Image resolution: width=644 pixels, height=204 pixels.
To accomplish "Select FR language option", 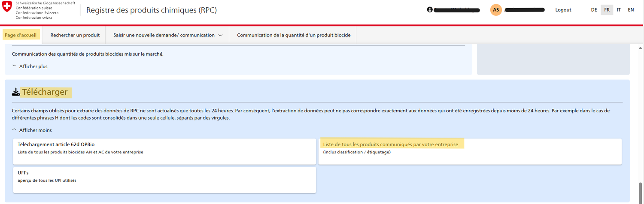I will coord(607,10).
